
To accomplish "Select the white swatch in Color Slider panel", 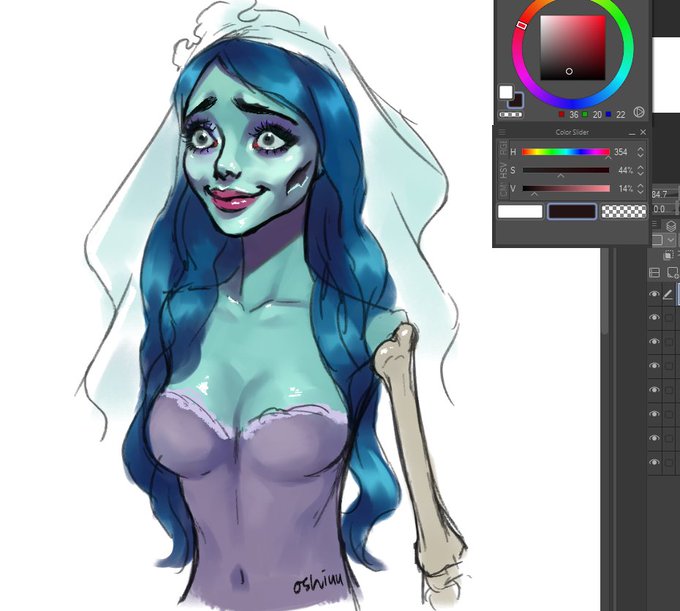I will point(520,212).
